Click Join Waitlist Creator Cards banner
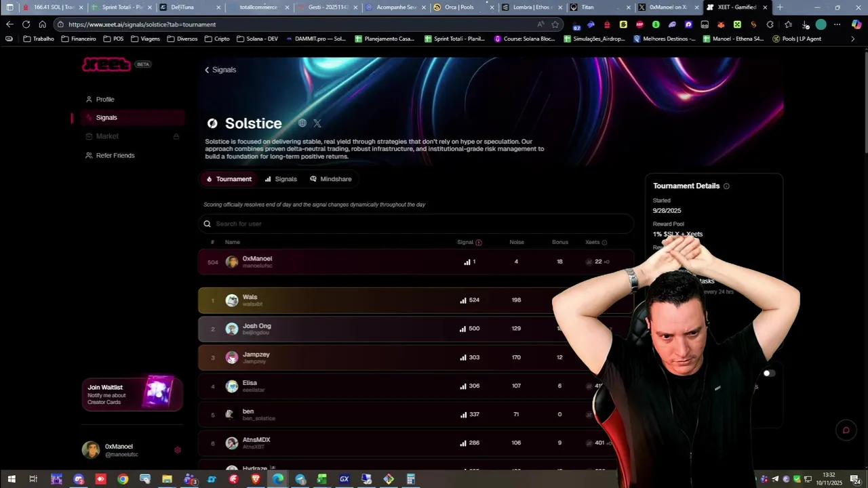This screenshot has height=488, width=868. pos(132,394)
